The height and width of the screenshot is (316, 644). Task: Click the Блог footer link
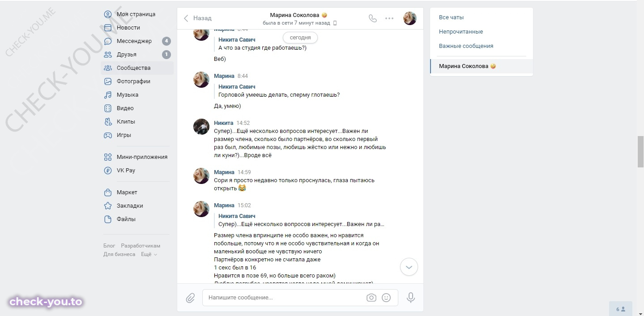click(109, 246)
